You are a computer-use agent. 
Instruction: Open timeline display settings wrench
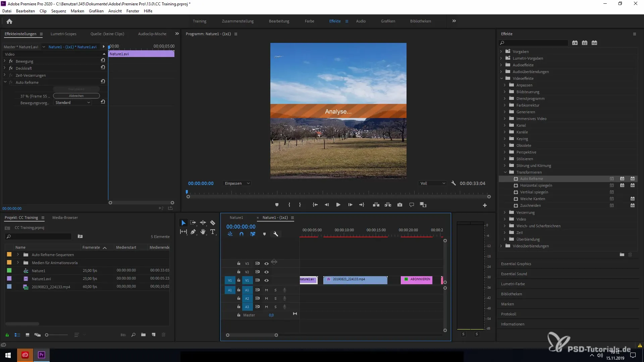[276, 234]
